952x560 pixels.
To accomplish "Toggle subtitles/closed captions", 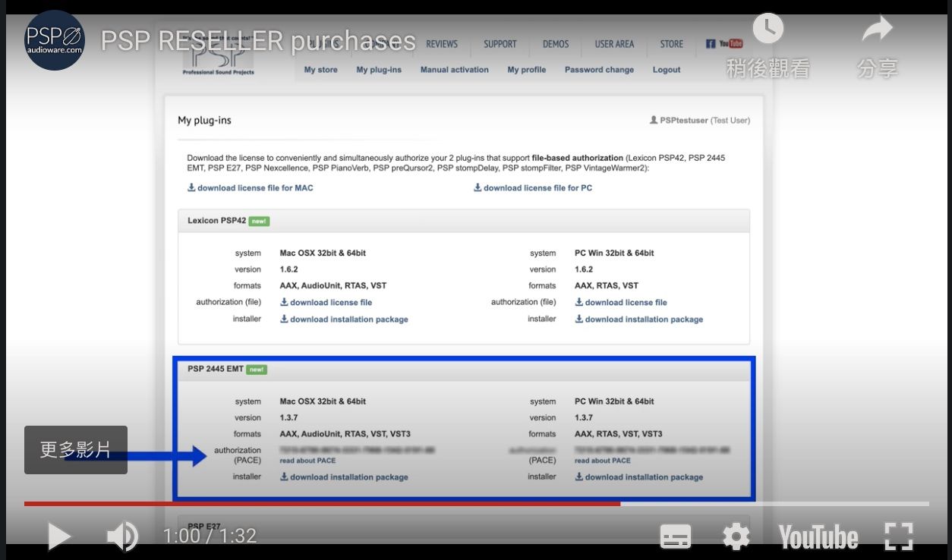I will (x=676, y=536).
